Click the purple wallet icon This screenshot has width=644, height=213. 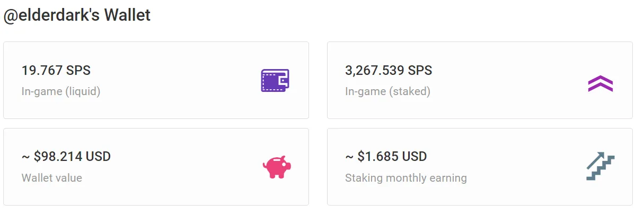coord(275,81)
